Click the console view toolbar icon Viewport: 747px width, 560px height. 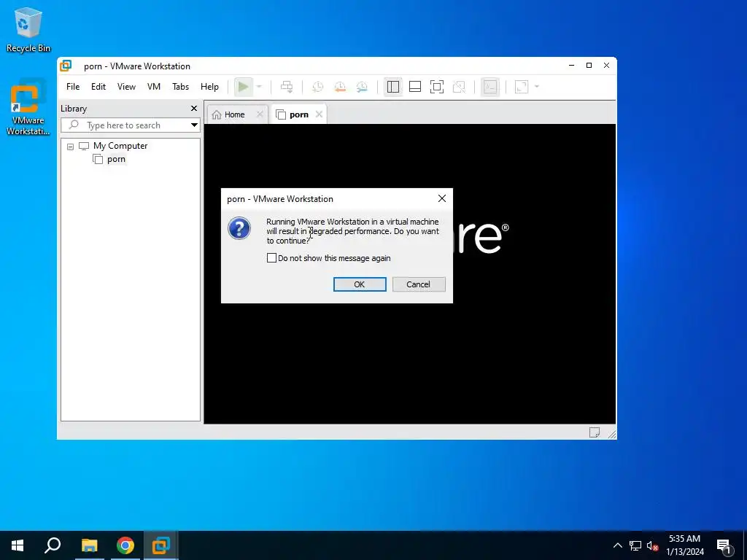click(x=489, y=87)
